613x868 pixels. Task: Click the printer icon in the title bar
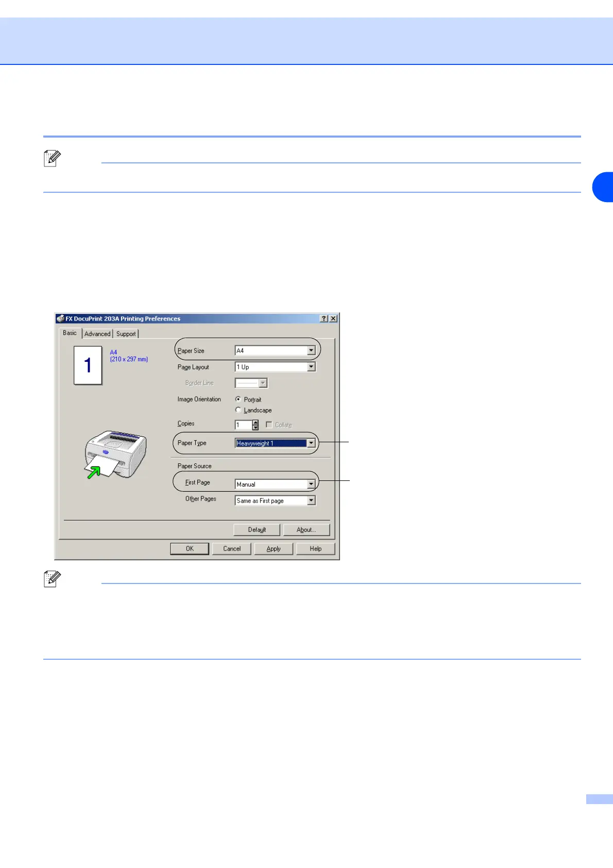tap(61, 319)
